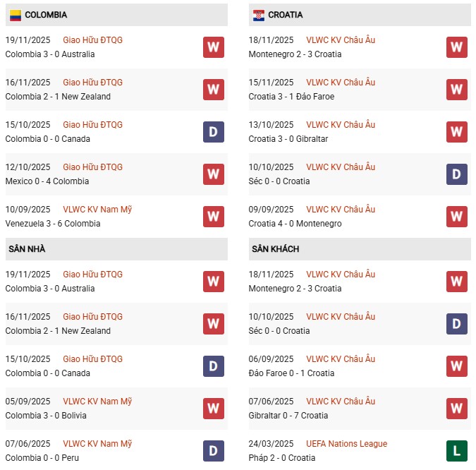Click the W badge for Đảo Faroe 0 - 1 Croatia

coord(457,366)
